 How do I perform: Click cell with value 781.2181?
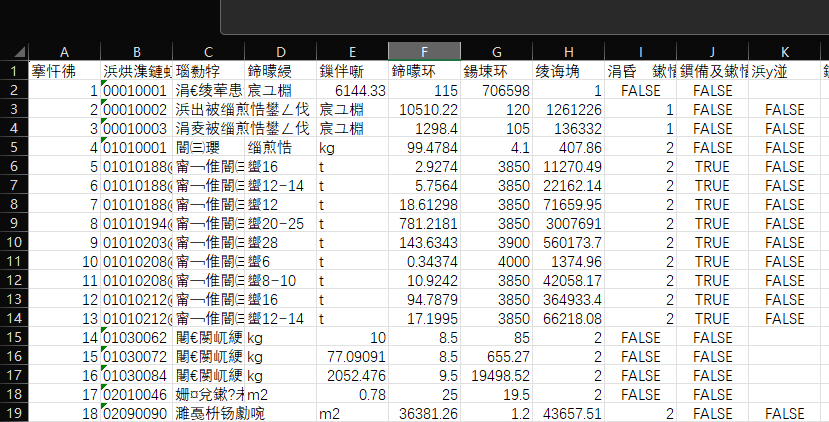[x=424, y=224]
